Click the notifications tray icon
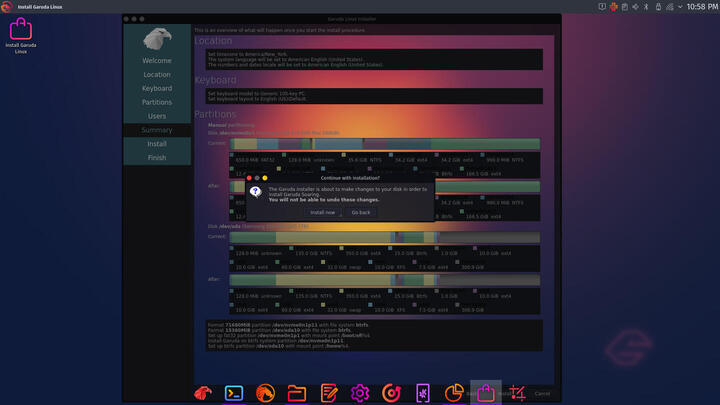Image resolution: width=720 pixels, height=405 pixels. coord(602,6)
